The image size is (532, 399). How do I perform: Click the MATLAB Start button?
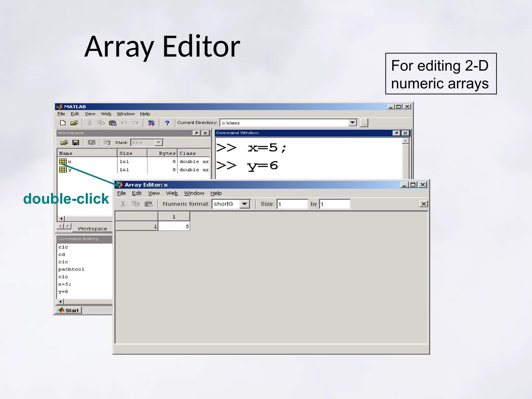click(69, 310)
